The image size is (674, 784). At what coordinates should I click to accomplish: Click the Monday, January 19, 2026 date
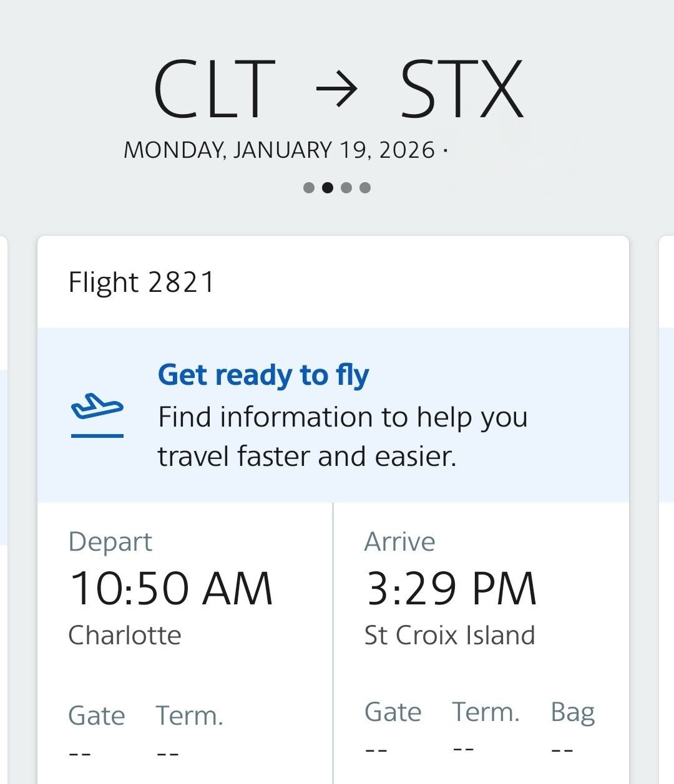point(279,150)
